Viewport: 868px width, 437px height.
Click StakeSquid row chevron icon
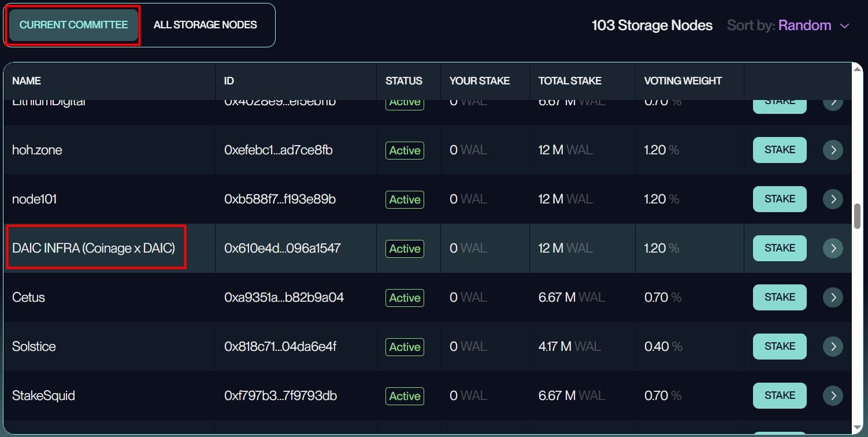click(832, 396)
